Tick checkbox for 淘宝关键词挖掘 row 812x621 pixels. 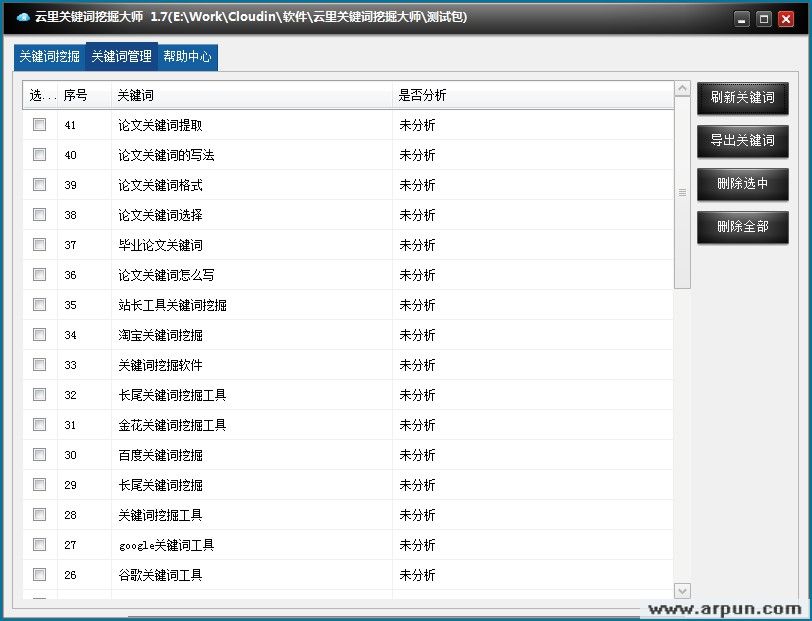coord(40,335)
